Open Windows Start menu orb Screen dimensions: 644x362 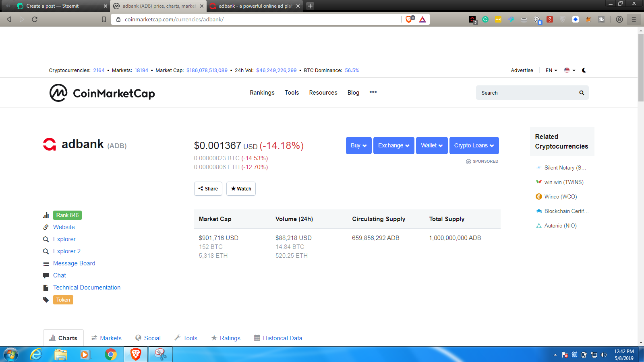(x=10, y=354)
